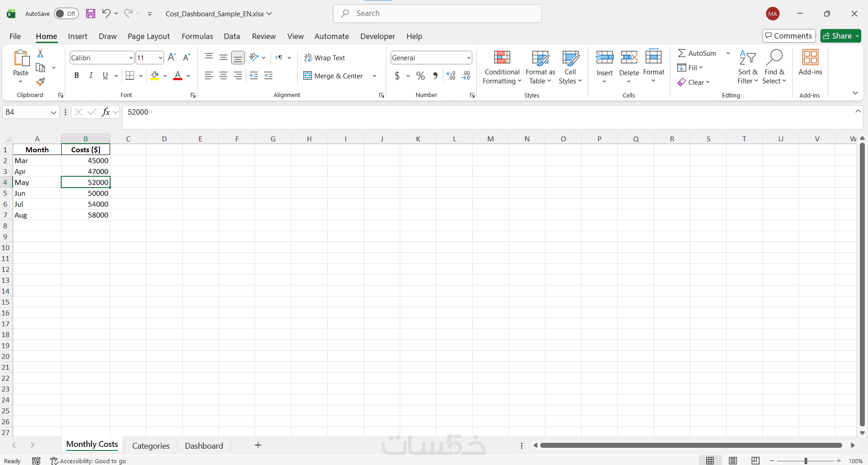Toggle left text alignment
The width and height of the screenshot is (868, 465).
[209, 76]
